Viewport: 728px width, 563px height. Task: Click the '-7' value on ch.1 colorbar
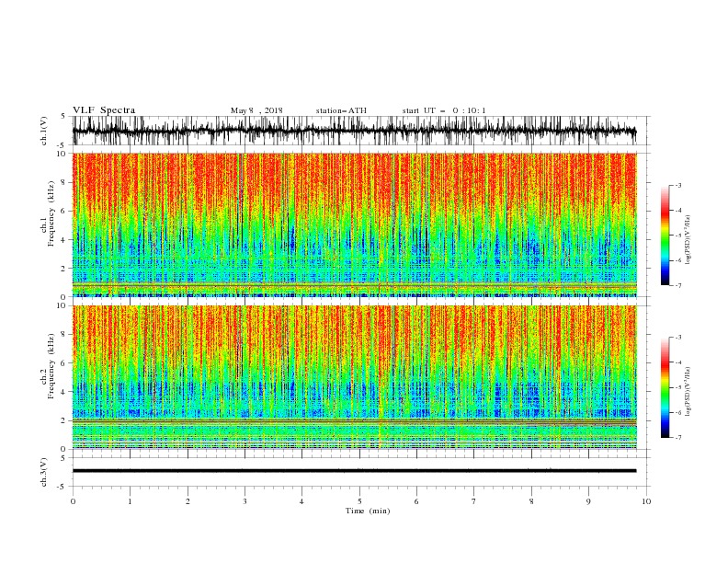click(x=678, y=286)
